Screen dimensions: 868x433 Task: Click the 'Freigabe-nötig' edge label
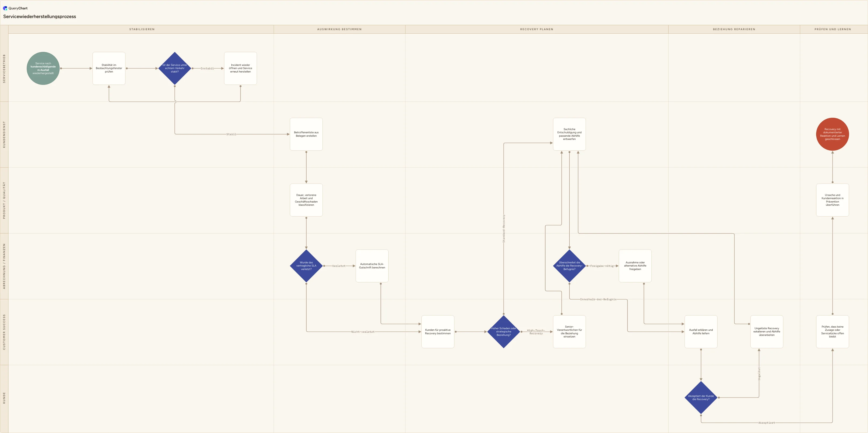602,266
